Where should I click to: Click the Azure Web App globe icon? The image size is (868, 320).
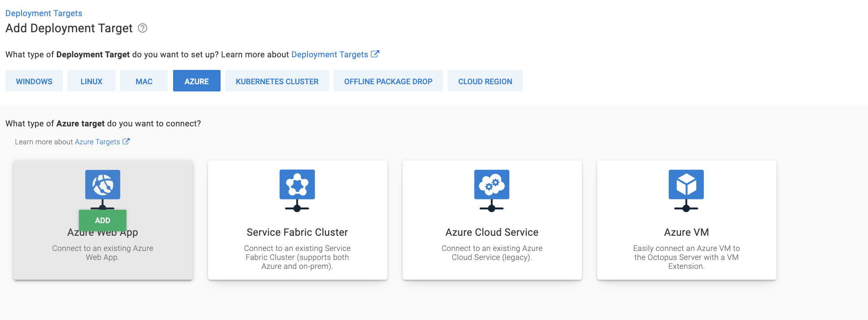tap(103, 185)
